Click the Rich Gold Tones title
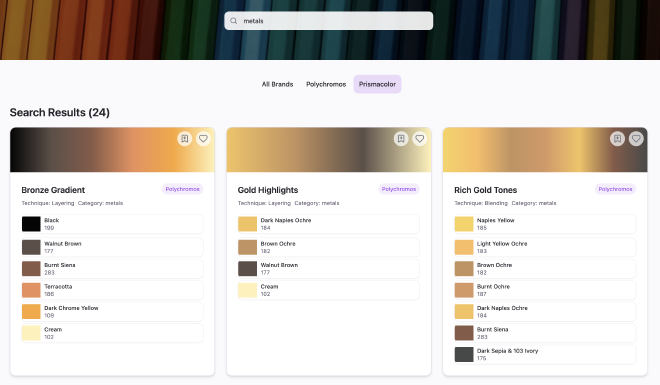Image resolution: width=660 pixels, height=385 pixels. click(x=485, y=190)
